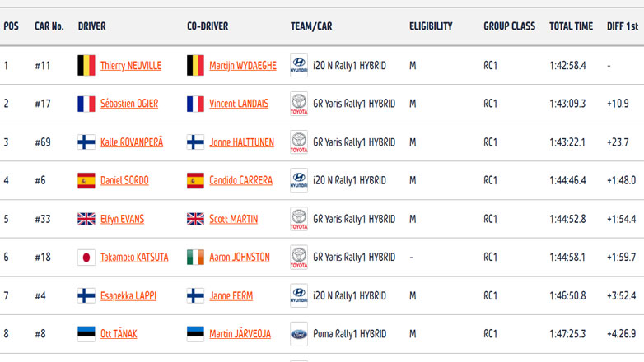Open co-driver Martin Järveoja's link
Viewport: 644px width, 362px height.
(x=238, y=334)
